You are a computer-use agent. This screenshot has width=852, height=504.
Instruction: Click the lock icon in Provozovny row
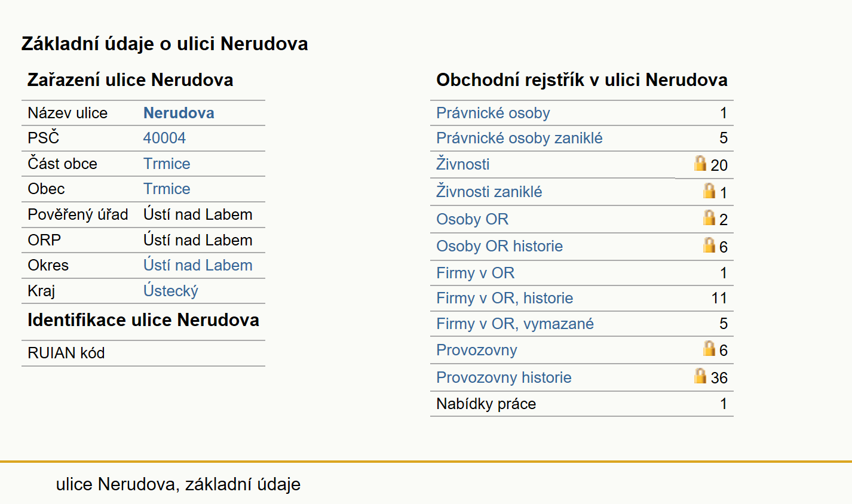709,348
